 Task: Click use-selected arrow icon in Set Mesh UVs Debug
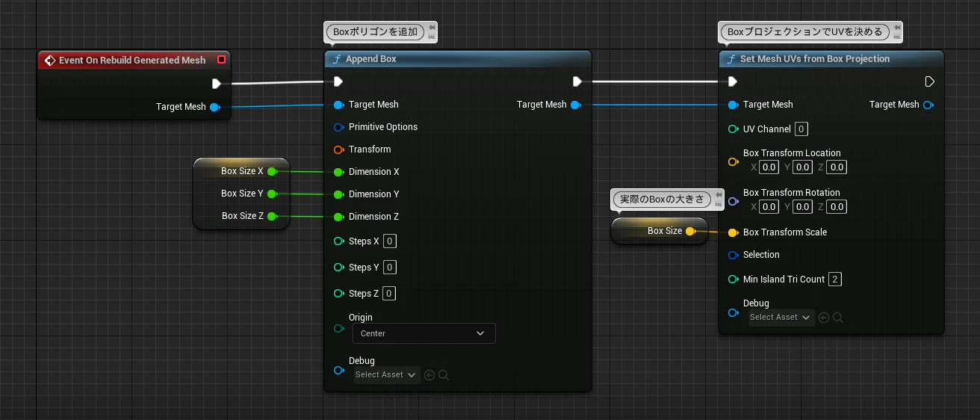coord(824,318)
